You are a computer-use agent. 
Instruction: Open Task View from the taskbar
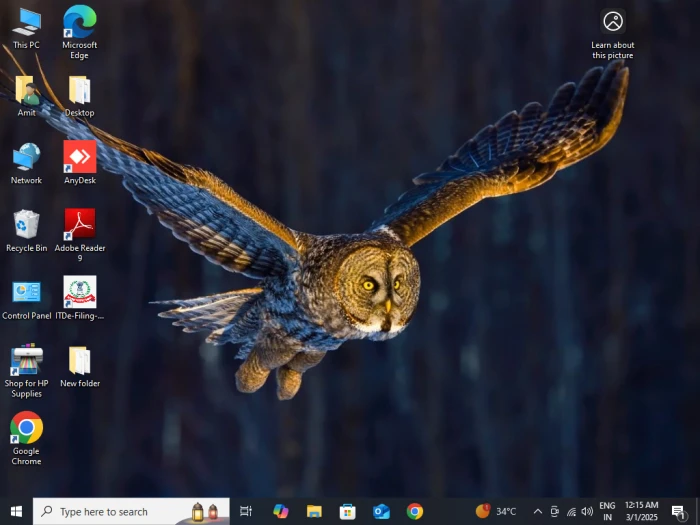click(246, 511)
